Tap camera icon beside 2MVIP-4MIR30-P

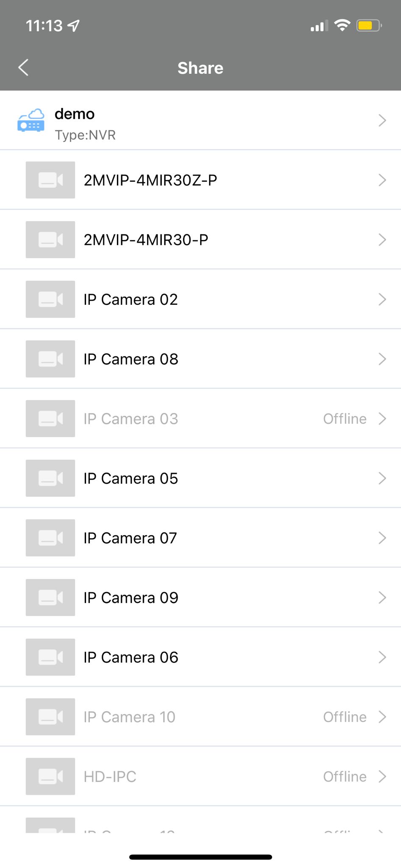(x=50, y=240)
